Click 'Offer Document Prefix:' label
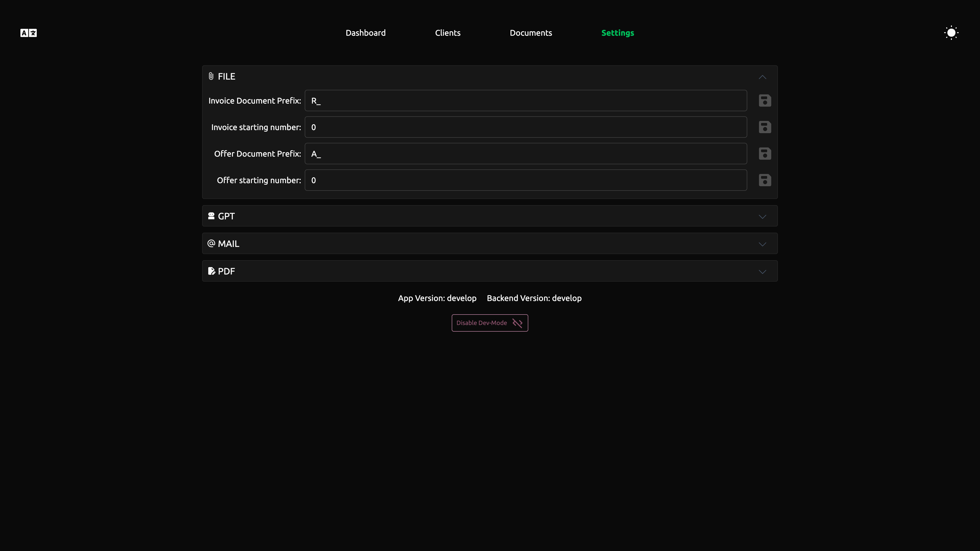This screenshot has height=551, width=980. 258,154
